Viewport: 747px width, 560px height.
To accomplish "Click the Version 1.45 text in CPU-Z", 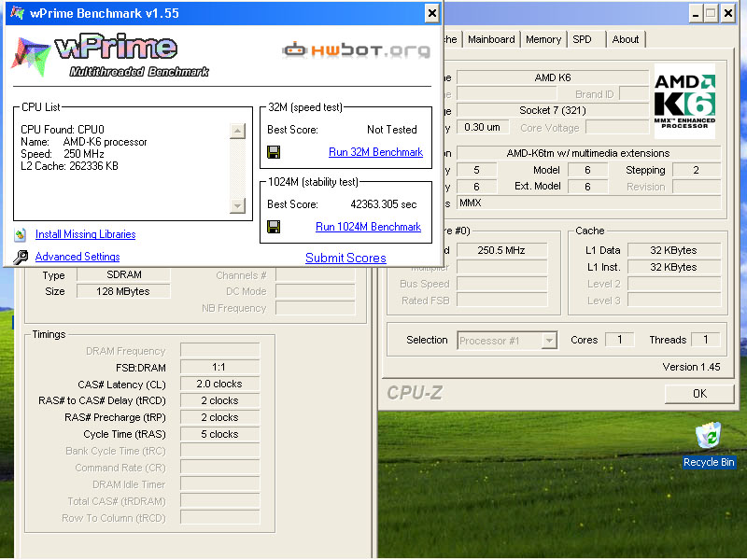I will point(691,367).
